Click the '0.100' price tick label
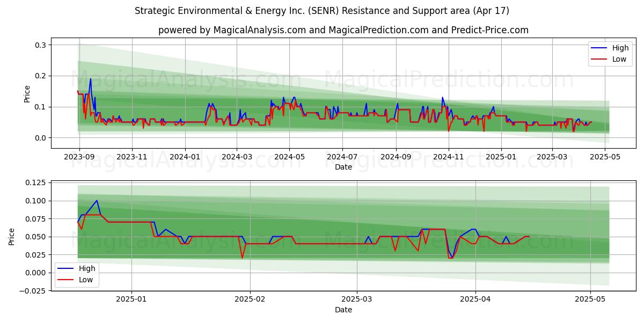Screen dimensions: 644x322 click(x=37, y=201)
